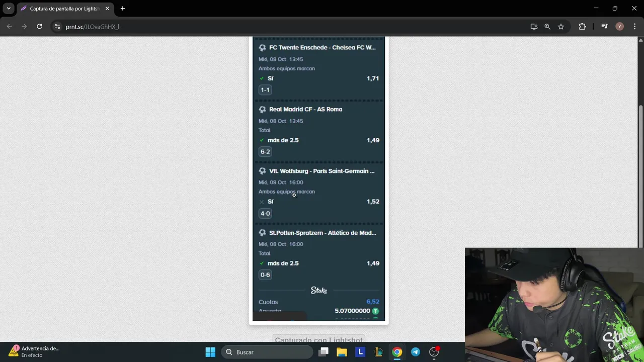
Task: Close the Lightshot browser tab
Action: 107,9
